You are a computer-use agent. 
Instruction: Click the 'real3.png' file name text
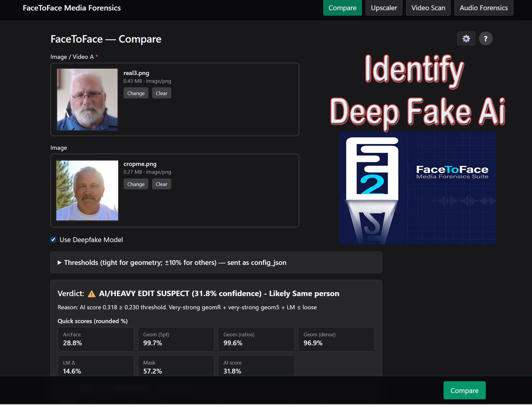pos(136,73)
